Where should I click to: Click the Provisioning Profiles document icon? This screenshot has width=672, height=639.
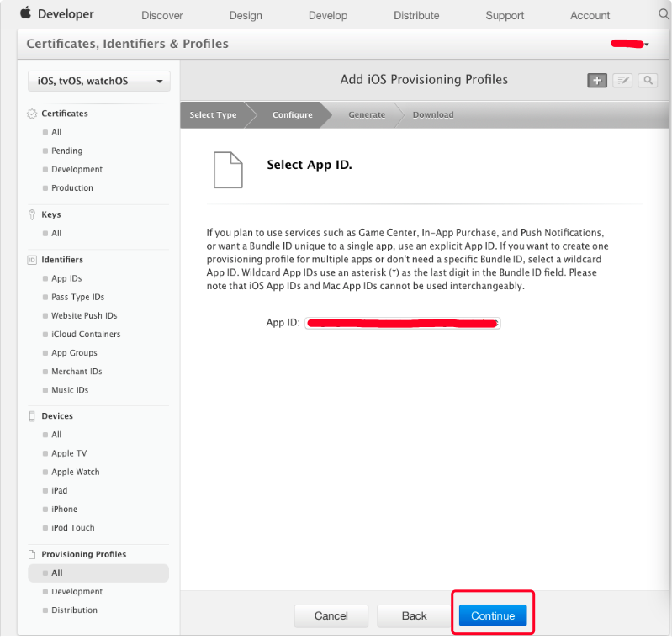[x=32, y=555]
